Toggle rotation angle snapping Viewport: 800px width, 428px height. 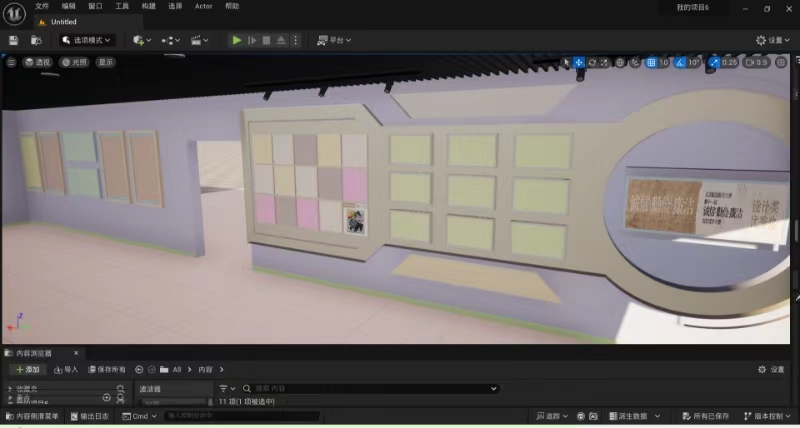pos(678,63)
